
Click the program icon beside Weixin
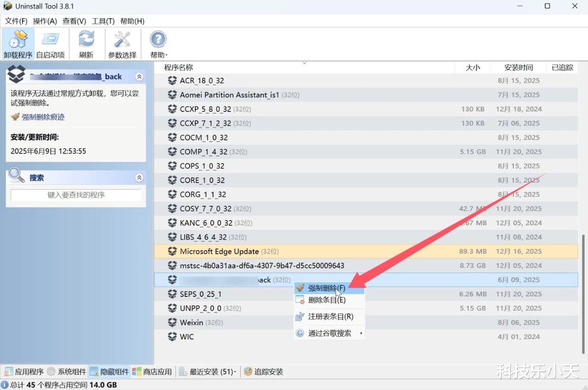pyautogui.click(x=172, y=323)
